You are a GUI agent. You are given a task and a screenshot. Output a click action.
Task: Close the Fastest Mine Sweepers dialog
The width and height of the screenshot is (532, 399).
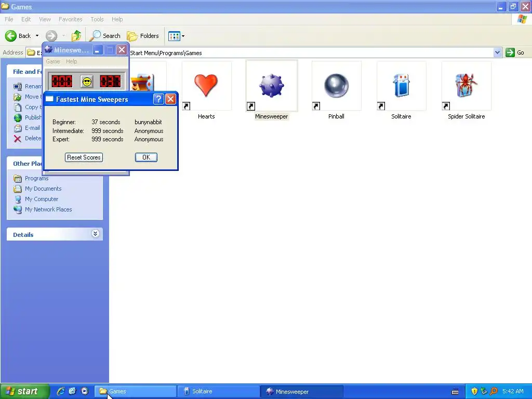tap(170, 99)
